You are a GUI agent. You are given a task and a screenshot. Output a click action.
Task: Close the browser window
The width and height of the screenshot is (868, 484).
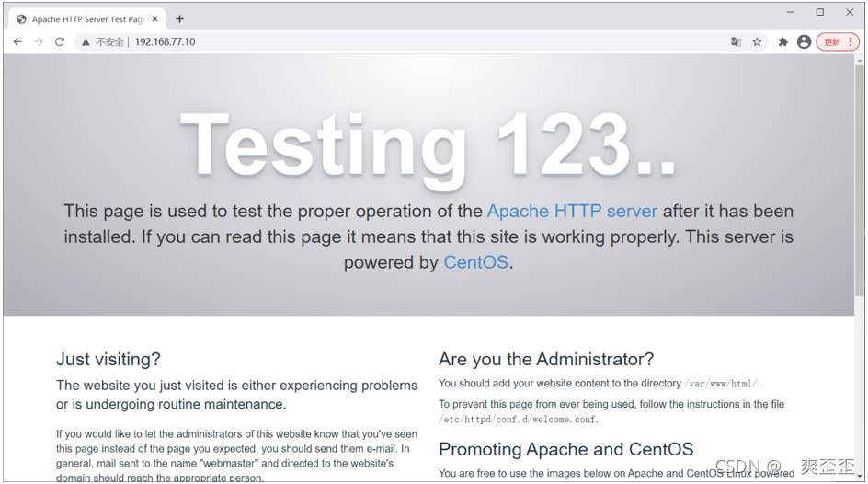(x=850, y=12)
